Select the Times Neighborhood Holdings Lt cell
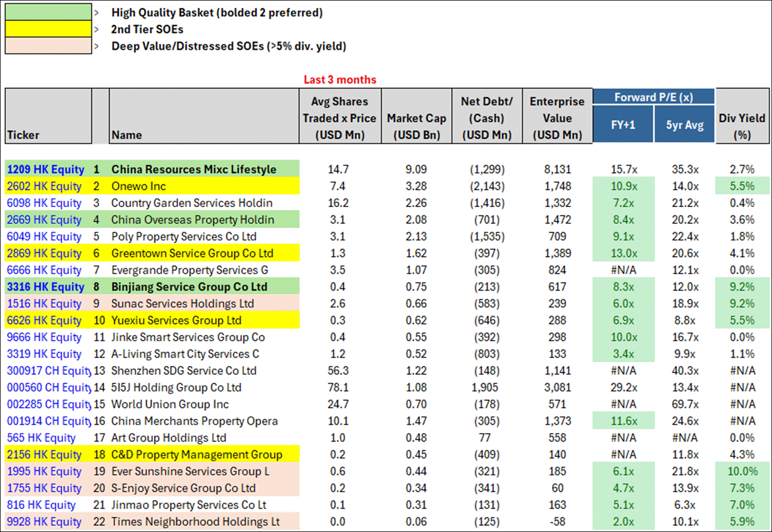This screenshot has width=772, height=532. 204,521
